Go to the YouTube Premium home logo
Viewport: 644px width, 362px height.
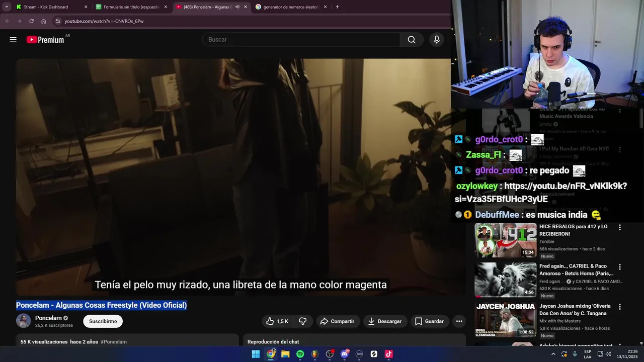click(x=45, y=40)
